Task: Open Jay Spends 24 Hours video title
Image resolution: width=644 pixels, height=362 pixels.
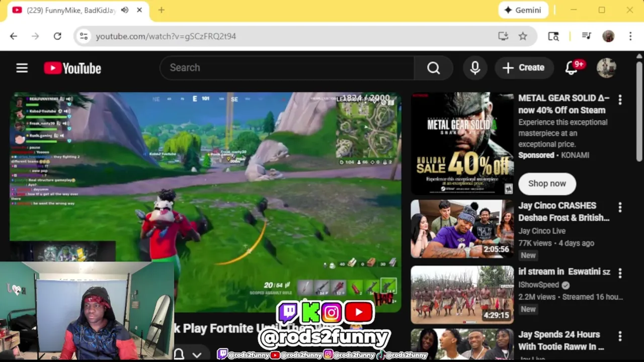Action: [561, 340]
